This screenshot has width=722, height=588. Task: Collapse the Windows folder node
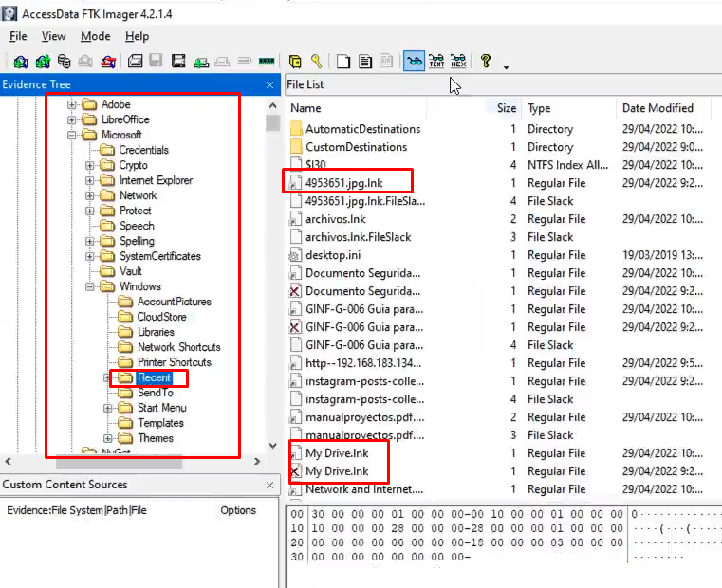[90, 286]
